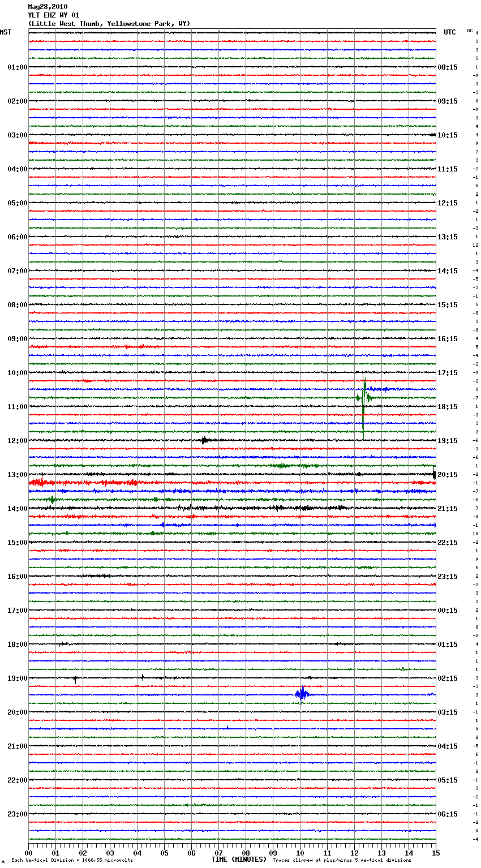Click the TIME (MINUTES) axis title
481x868 pixels.
239,860
